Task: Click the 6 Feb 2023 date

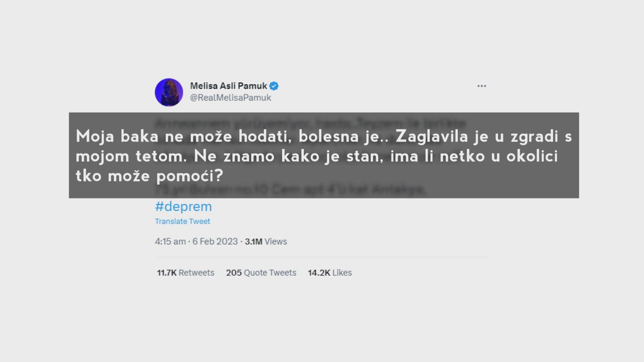Action: pyautogui.click(x=215, y=241)
